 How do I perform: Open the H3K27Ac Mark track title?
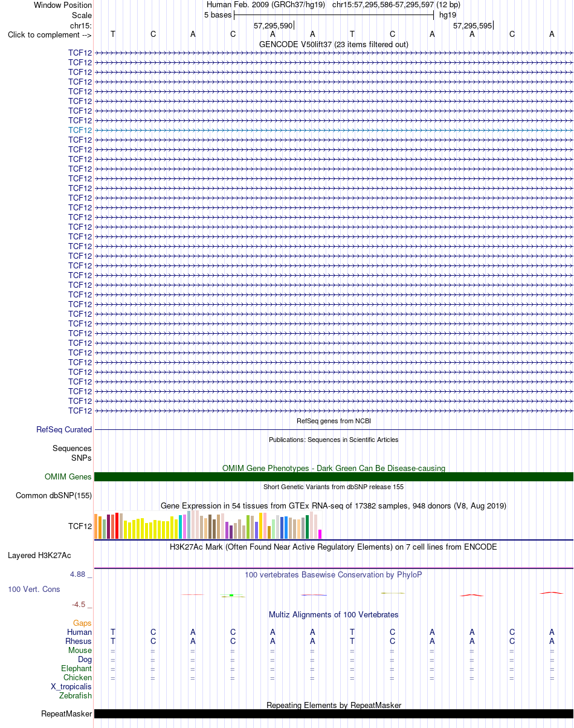pyautogui.click(x=334, y=547)
